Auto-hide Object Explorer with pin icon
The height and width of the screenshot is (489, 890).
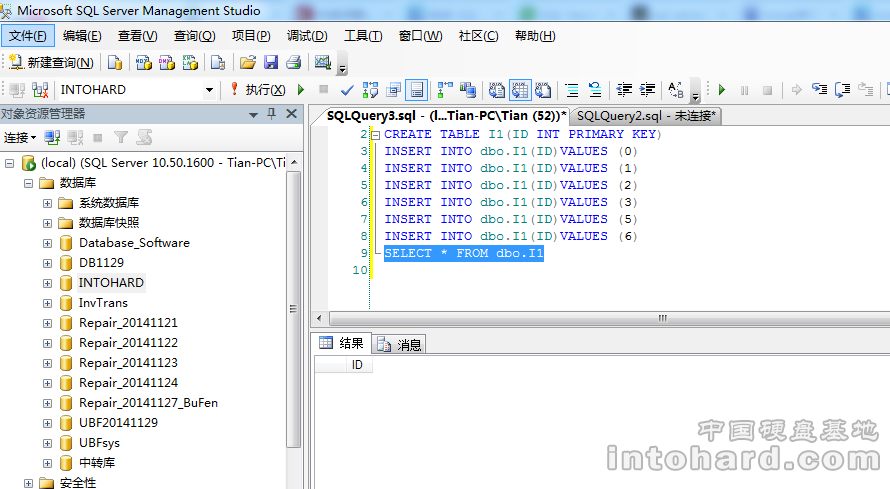click(272, 114)
